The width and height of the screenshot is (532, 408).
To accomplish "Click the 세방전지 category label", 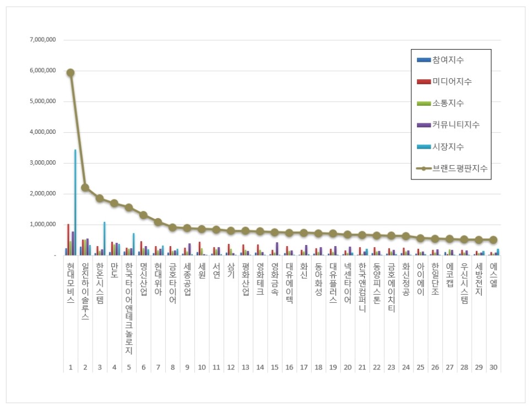I will tap(479, 279).
